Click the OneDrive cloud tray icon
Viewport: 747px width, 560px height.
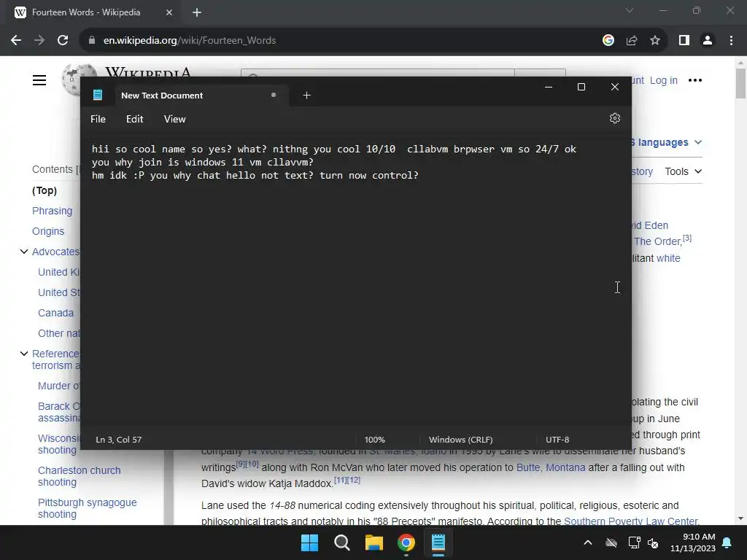click(x=611, y=542)
